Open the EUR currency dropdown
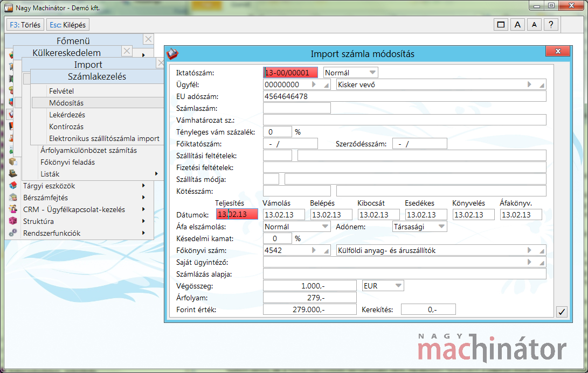 pos(398,286)
